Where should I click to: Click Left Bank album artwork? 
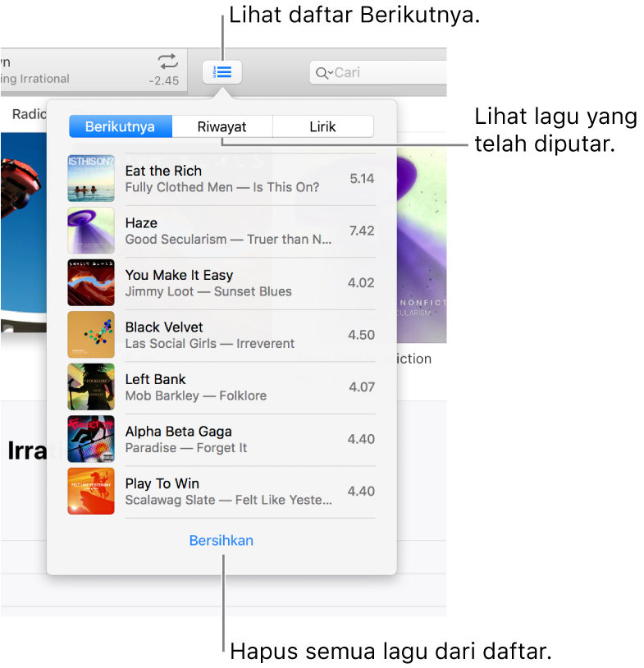tap(91, 387)
